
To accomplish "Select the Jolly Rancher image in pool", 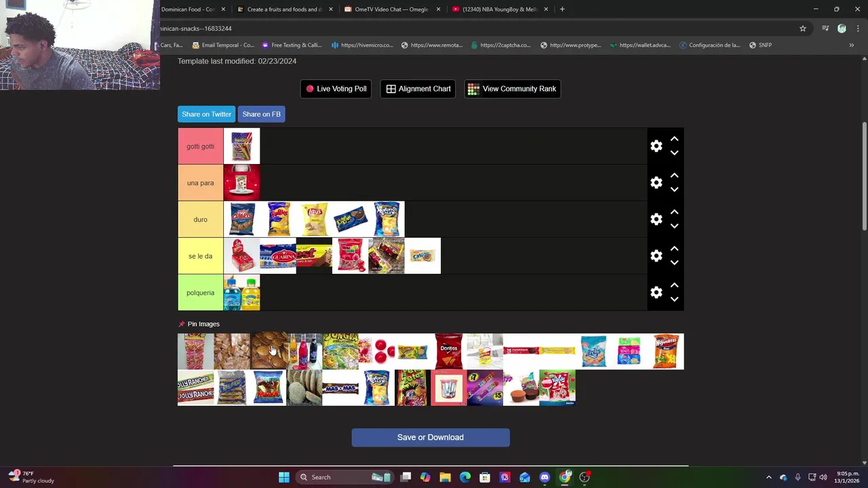I will tap(195, 388).
